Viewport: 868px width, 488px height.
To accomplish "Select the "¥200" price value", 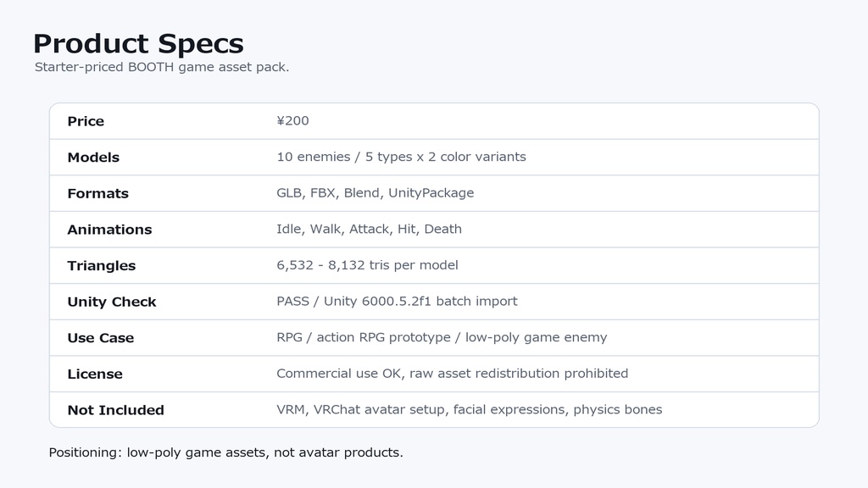I will coord(292,120).
